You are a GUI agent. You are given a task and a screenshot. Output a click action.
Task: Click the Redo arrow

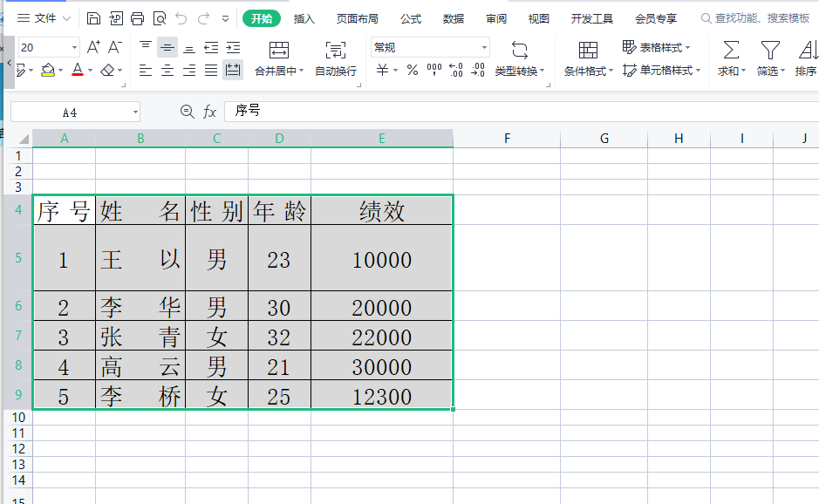coord(203,19)
